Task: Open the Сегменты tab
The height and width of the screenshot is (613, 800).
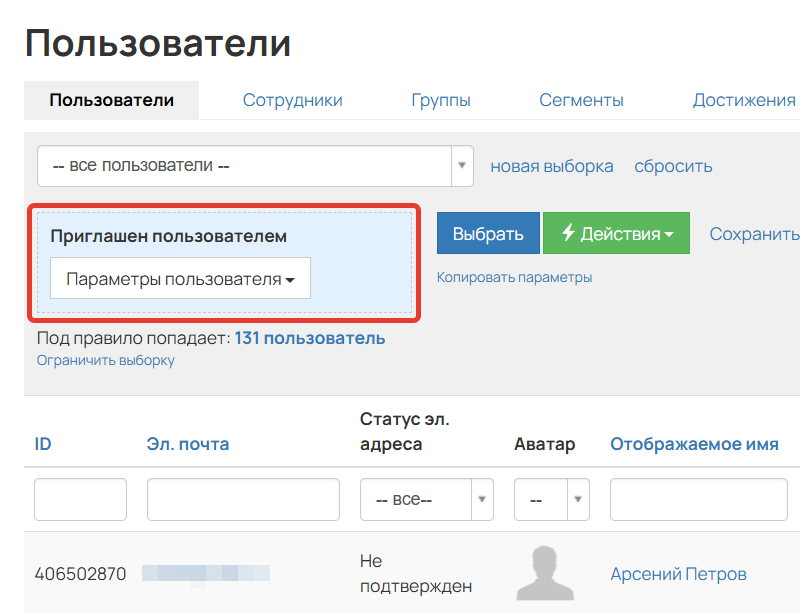Action: (x=581, y=100)
